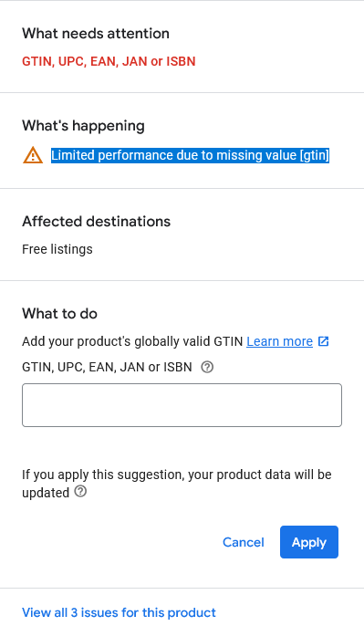
Task: Apply the GTIN suggestion
Action: [x=309, y=542]
